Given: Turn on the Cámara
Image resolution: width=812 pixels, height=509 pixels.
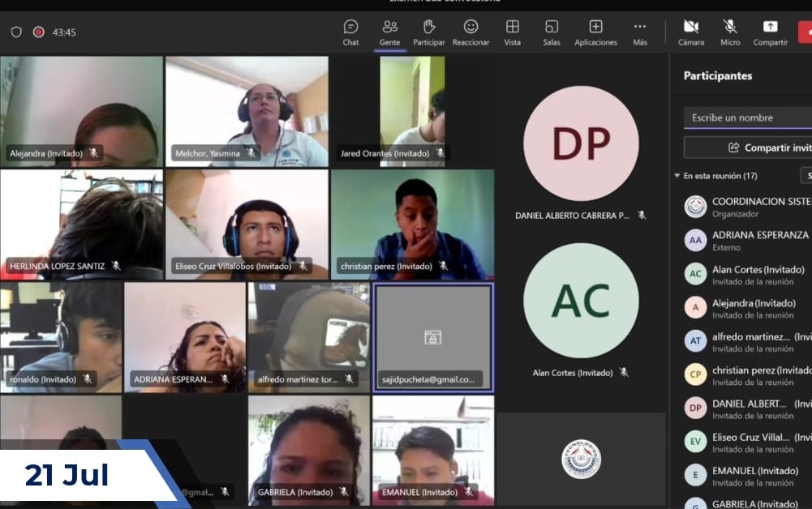Looking at the screenshot, I should point(691,32).
